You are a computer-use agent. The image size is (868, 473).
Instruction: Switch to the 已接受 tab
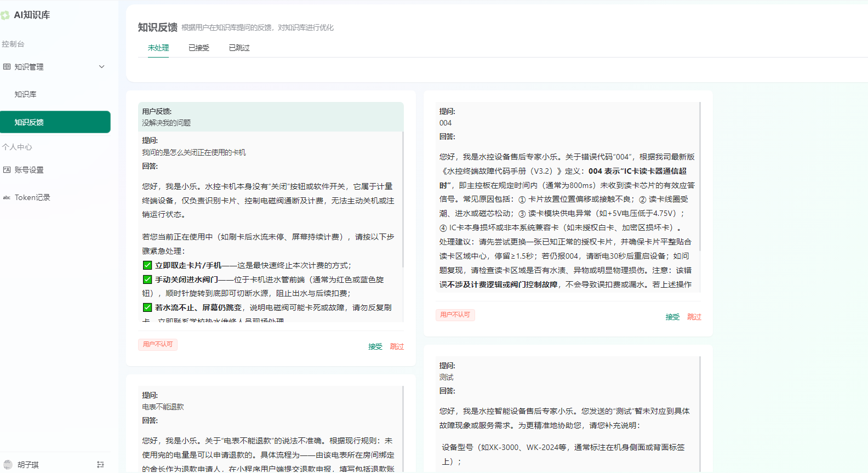coord(199,48)
